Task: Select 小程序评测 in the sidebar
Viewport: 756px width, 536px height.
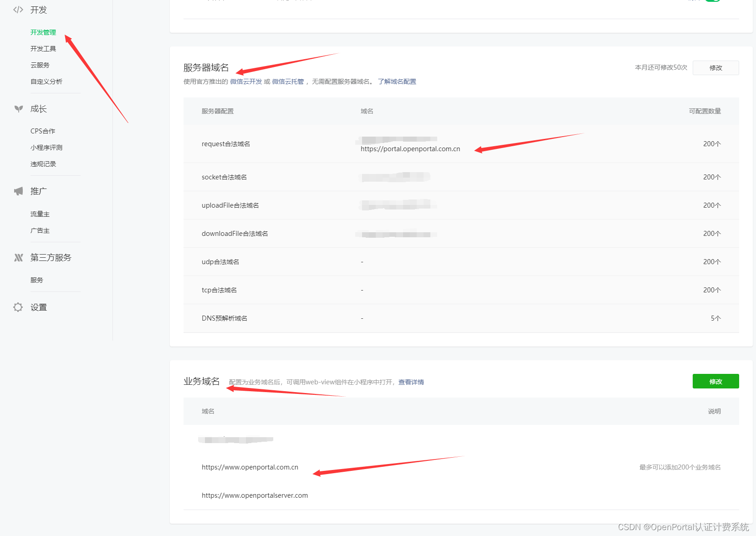Action: (x=46, y=148)
